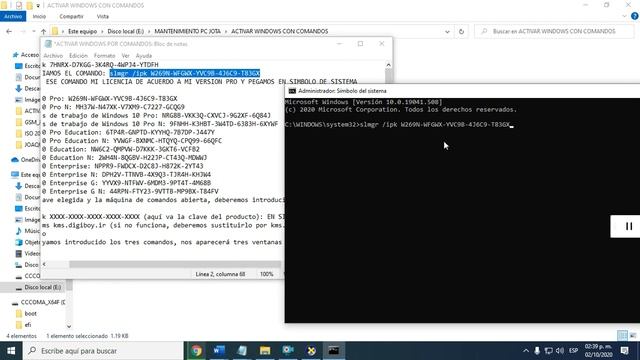Click the 'Enterprise: NPPR9-FWDCX' key line
Viewport: 640px width, 360px height.
(x=122, y=166)
